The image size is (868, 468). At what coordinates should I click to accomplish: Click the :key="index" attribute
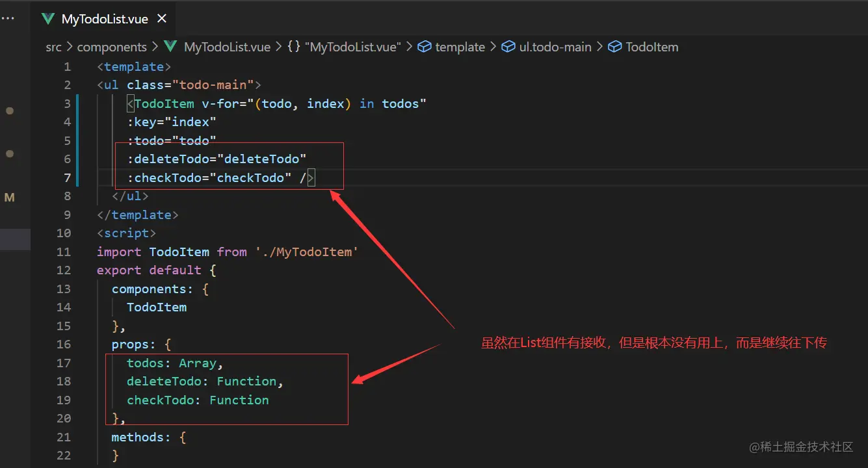pyautogui.click(x=172, y=122)
